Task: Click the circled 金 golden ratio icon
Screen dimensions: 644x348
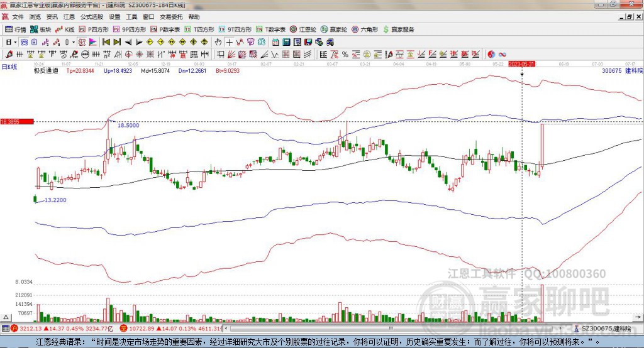Action: [x=367, y=55]
